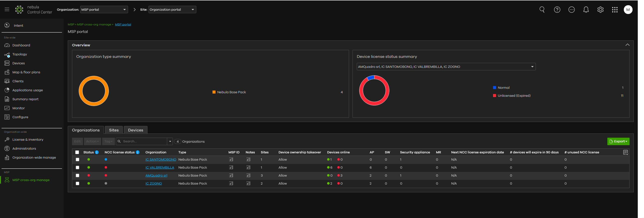Open the notifications bell
The width and height of the screenshot is (644, 218).
point(586,9)
